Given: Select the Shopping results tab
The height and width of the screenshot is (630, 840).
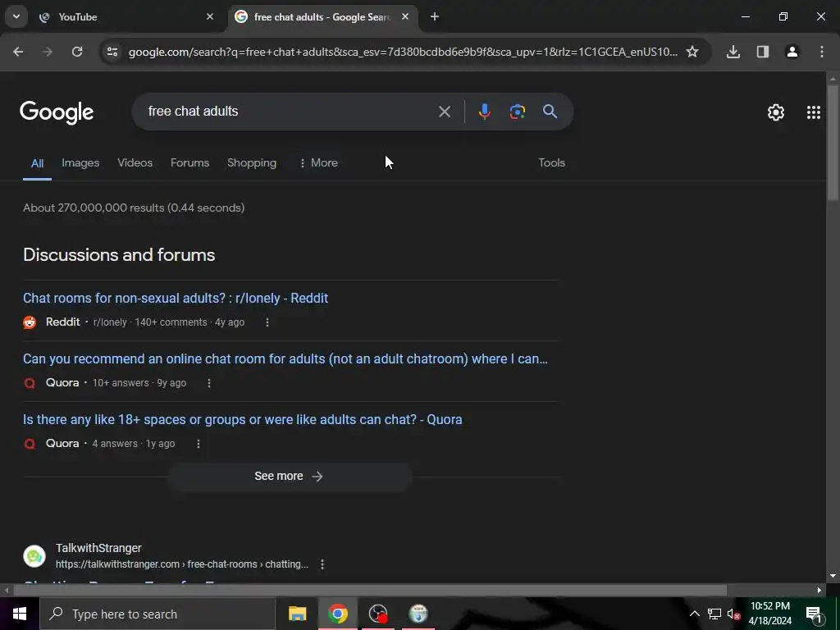Looking at the screenshot, I should click(x=252, y=163).
